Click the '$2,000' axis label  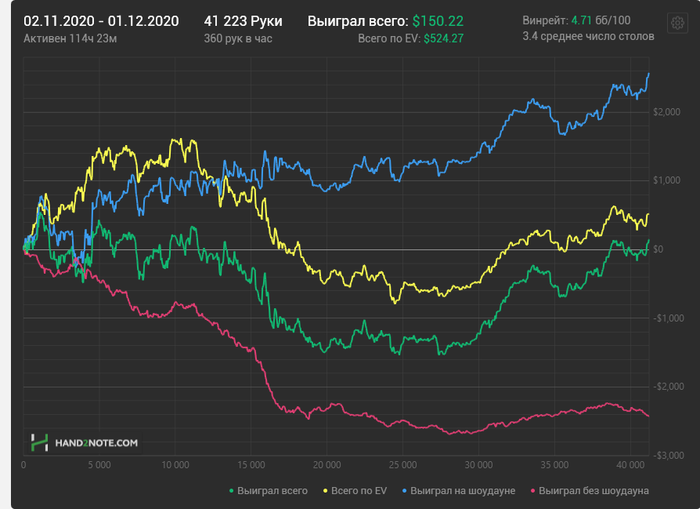[667, 112]
